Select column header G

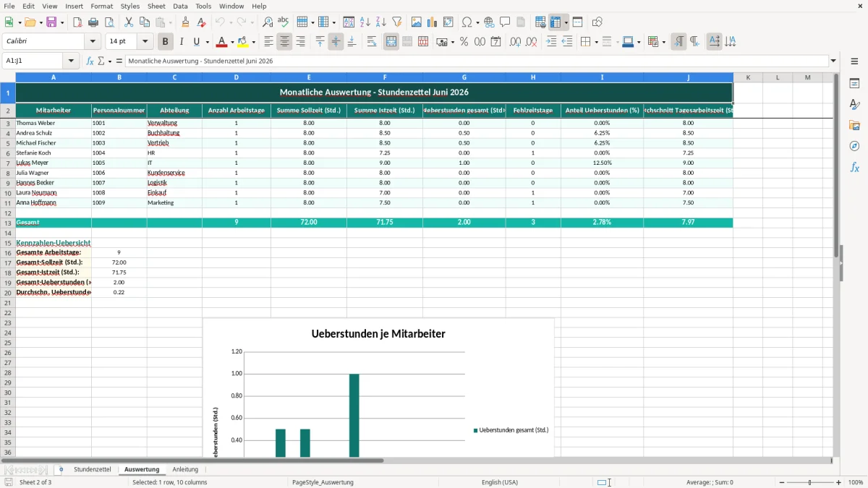pyautogui.click(x=464, y=77)
